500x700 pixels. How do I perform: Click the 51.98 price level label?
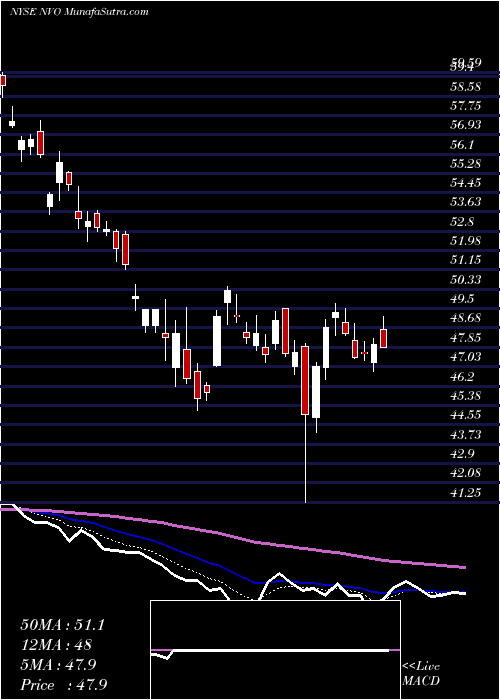coord(466,241)
